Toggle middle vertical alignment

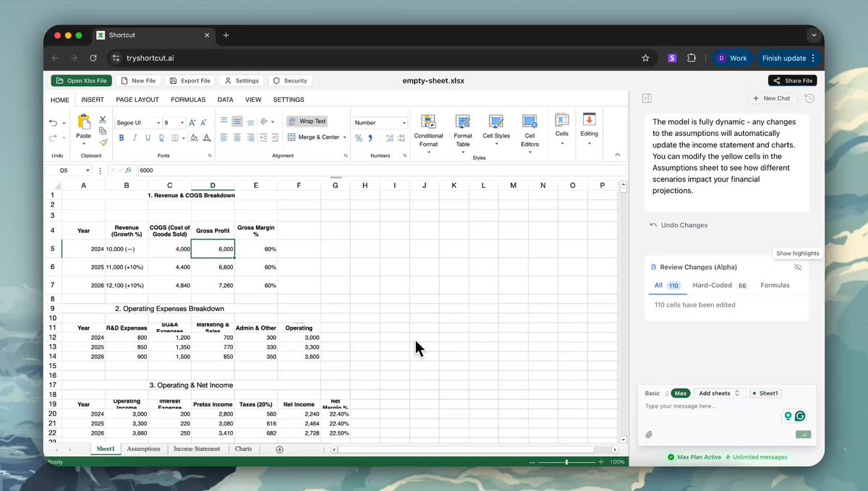click(x=237, y=121)
